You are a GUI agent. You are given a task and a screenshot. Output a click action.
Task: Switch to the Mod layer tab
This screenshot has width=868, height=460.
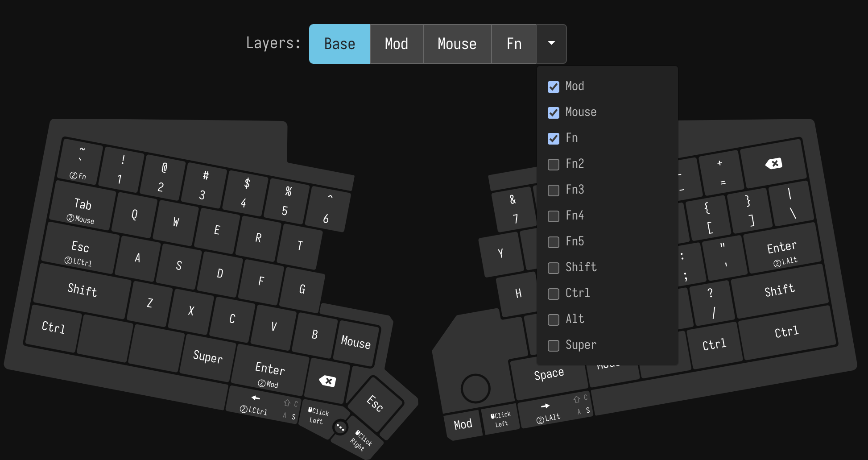click(x=396, y=44)
